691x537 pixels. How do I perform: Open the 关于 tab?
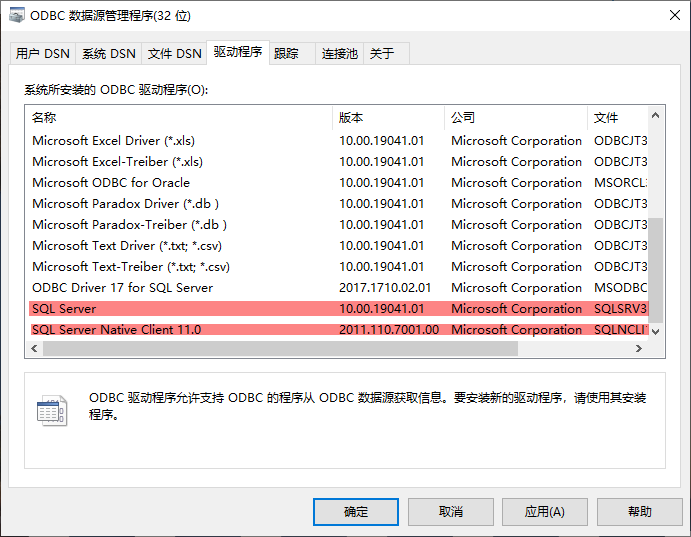click(x=386, y=54)
